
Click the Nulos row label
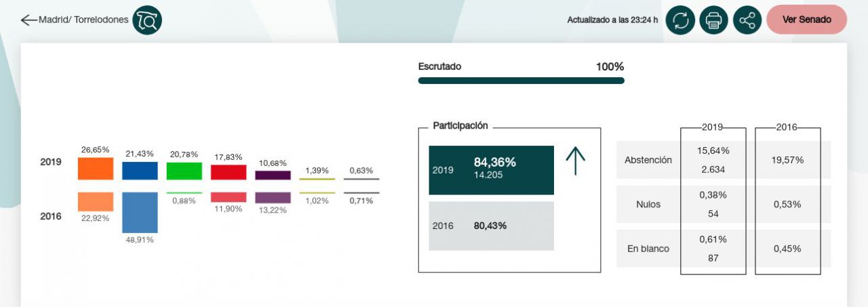[648, 204]
